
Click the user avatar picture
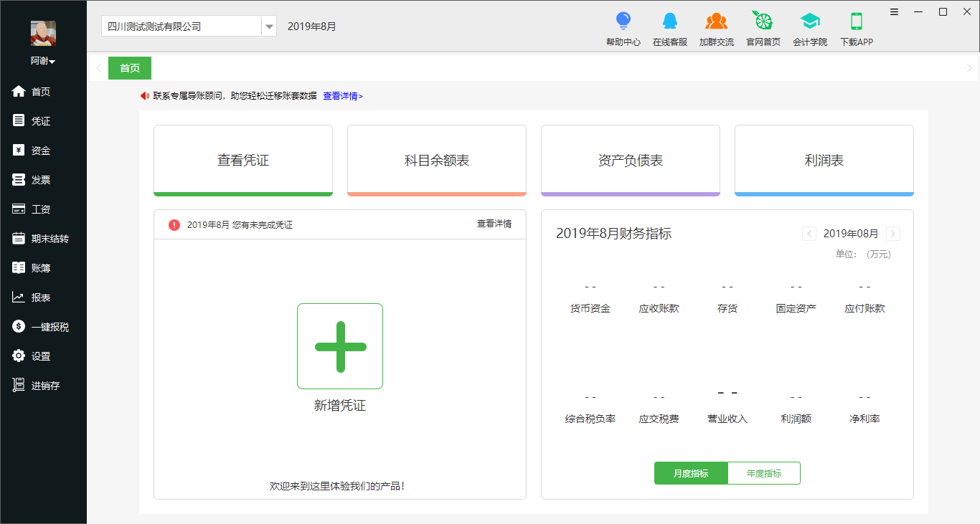43,33
